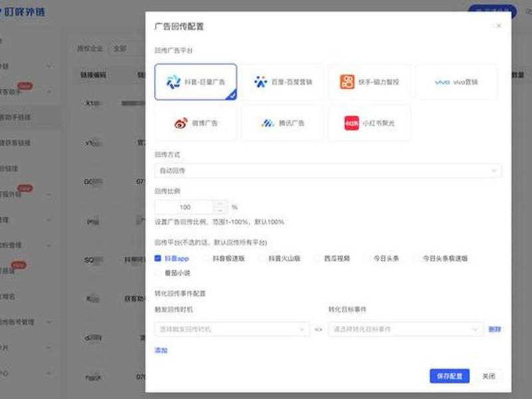
Task: Open the 转化目标事件 dropdown
Action: click(x=406, y=329)
